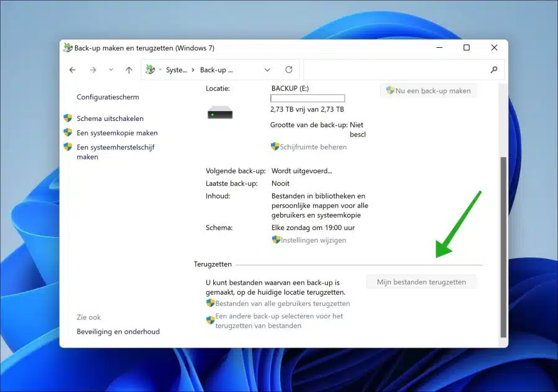
Task: Click '2,73 TB vrij van 2,73 TB' text
Action: pos(307,109)
